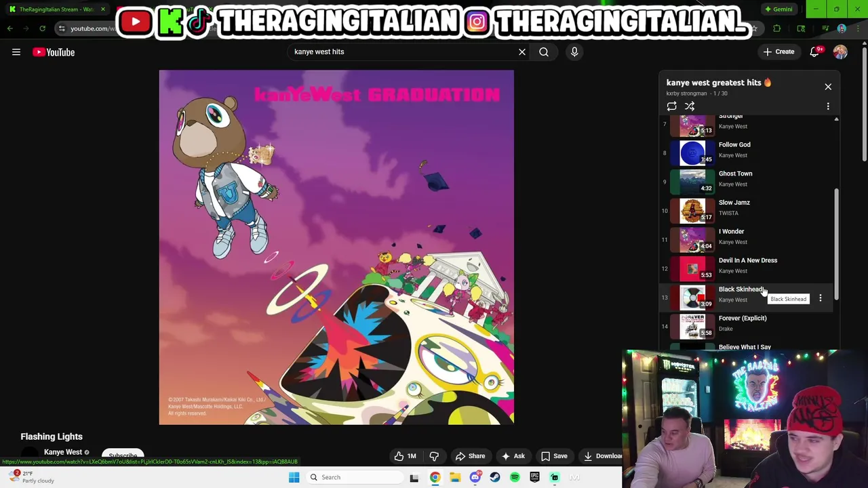868x488 pixels.
Task: Open the Ask AI button
Action: tap(512, 456)
